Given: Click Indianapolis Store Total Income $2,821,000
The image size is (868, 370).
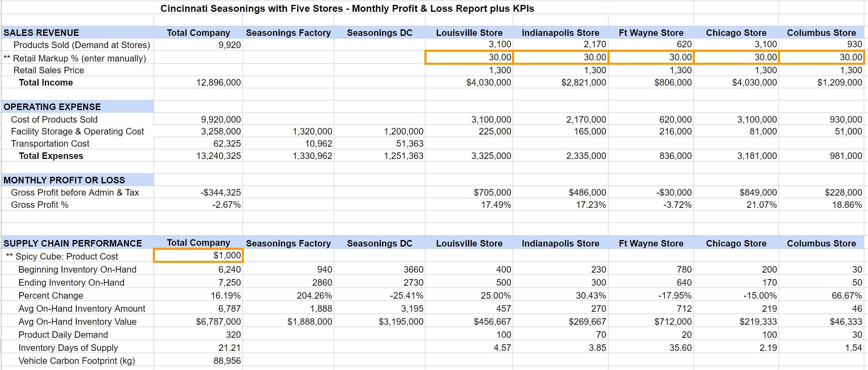Looking at the screenshot, I should tap(583, 82).
